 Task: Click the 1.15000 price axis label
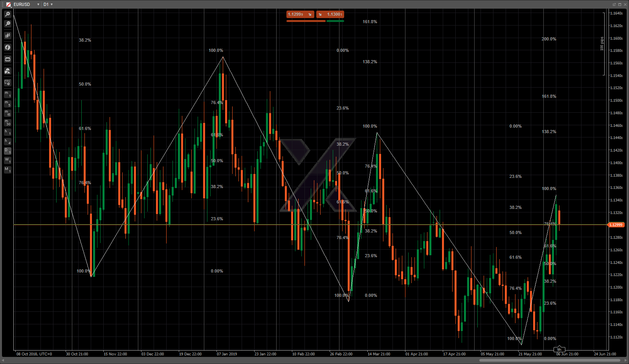pyautogui.click(x=616, y=101)
